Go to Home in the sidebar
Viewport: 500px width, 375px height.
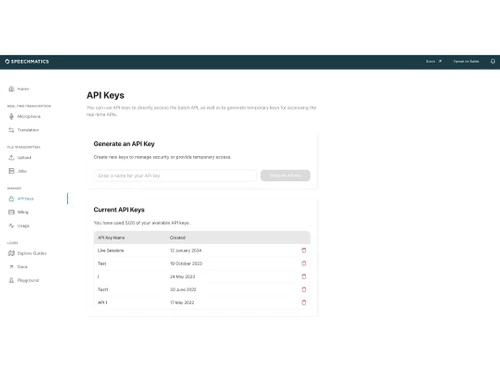pyautogui.click(x=19, y=89)
